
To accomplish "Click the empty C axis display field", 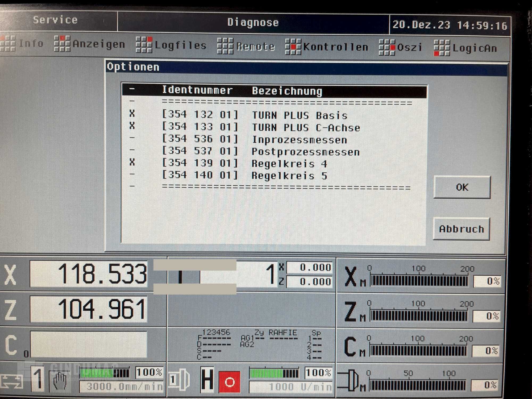I will (x=89, y=344).
